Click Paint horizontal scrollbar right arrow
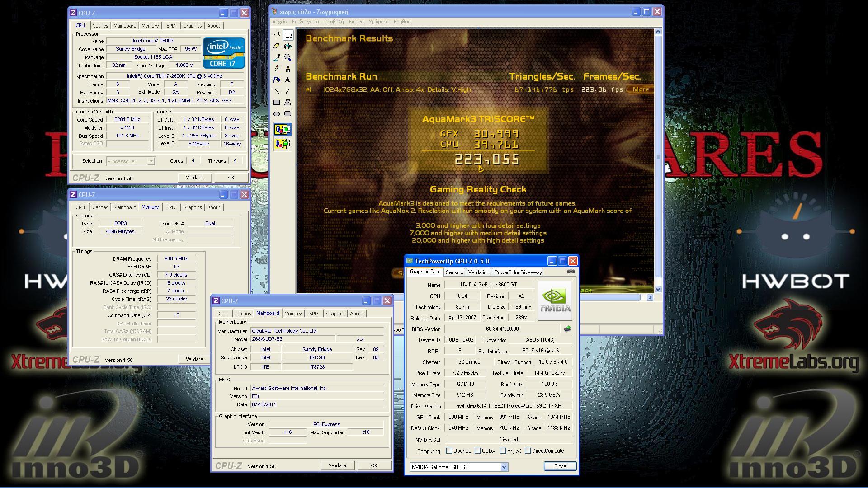This screenshot has height=488, width=868. (x=651, y=297)
